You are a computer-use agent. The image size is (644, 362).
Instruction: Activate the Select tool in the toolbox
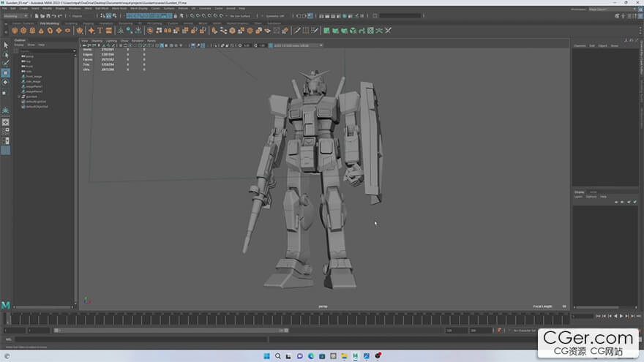[6, 45]
